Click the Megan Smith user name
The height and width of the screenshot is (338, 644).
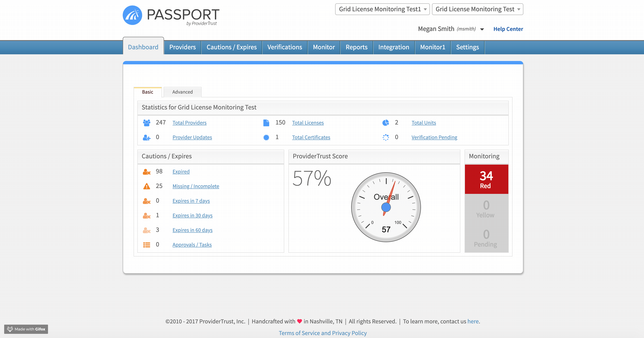coord(436,29)
